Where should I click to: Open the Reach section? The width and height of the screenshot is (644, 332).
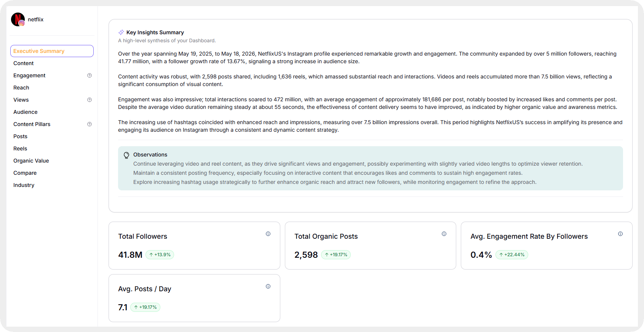21,88
